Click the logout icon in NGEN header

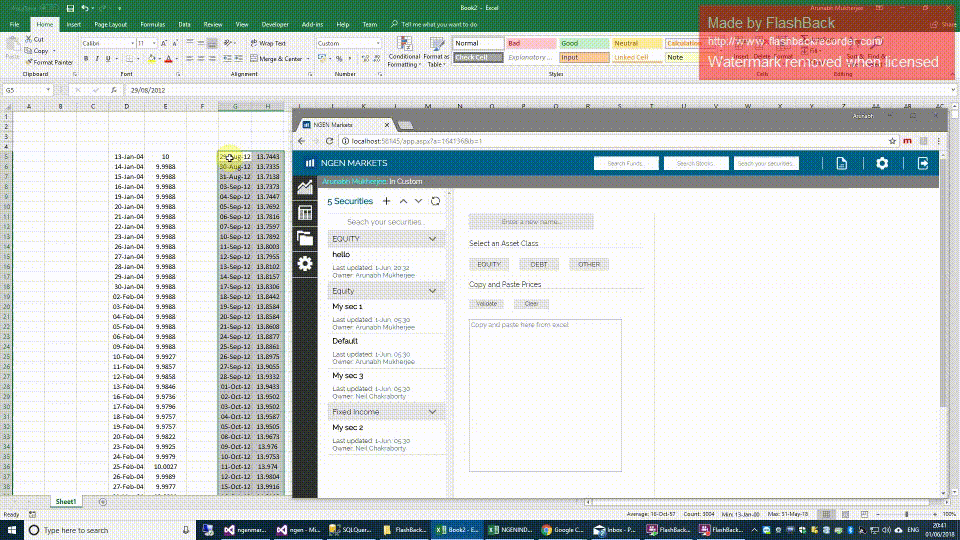pos(923,163)
